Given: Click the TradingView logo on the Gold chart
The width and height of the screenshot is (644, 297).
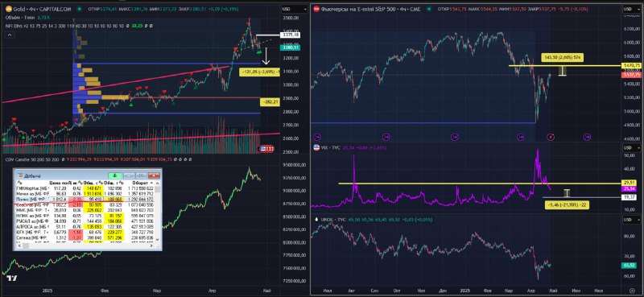Looking at the screenshot, I should [x=12, y=278].
